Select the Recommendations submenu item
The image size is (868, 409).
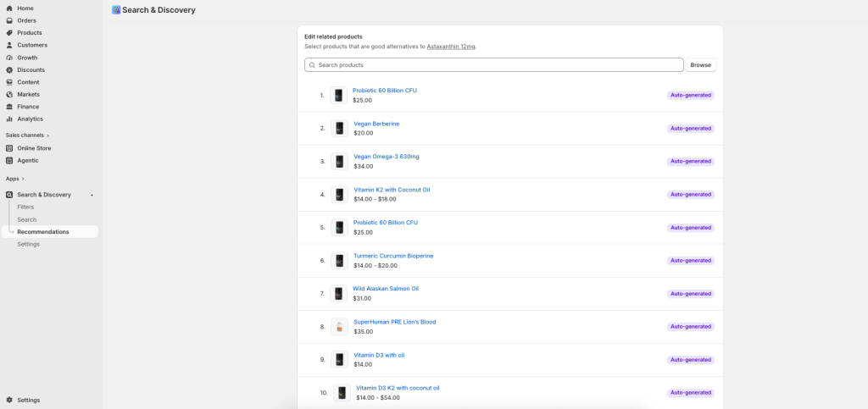pos(50,231)
